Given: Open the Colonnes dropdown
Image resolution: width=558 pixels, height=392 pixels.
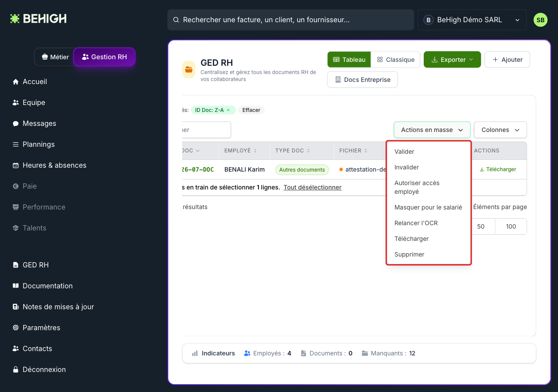Looking at the screenshot, I should click(x=500, y=130).
